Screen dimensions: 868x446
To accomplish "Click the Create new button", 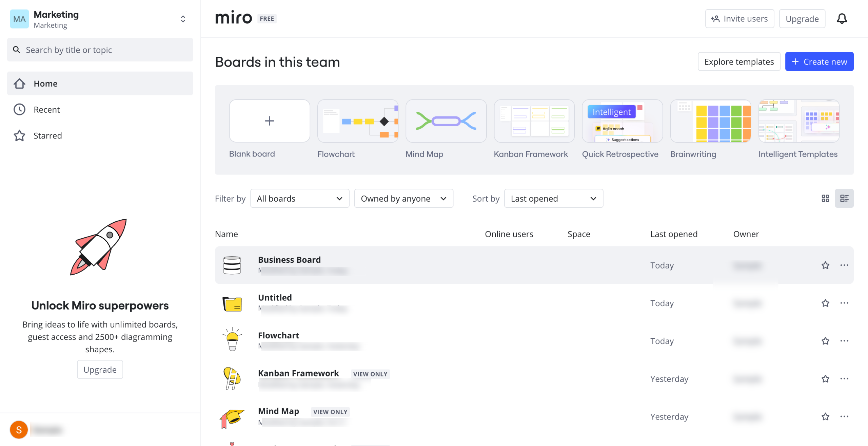I will 819,62.
